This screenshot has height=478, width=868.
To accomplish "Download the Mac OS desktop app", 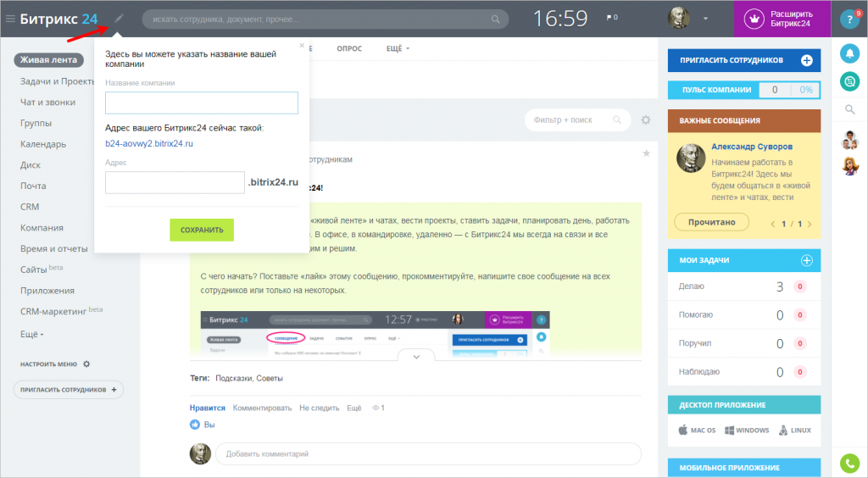I will point(698,431).
